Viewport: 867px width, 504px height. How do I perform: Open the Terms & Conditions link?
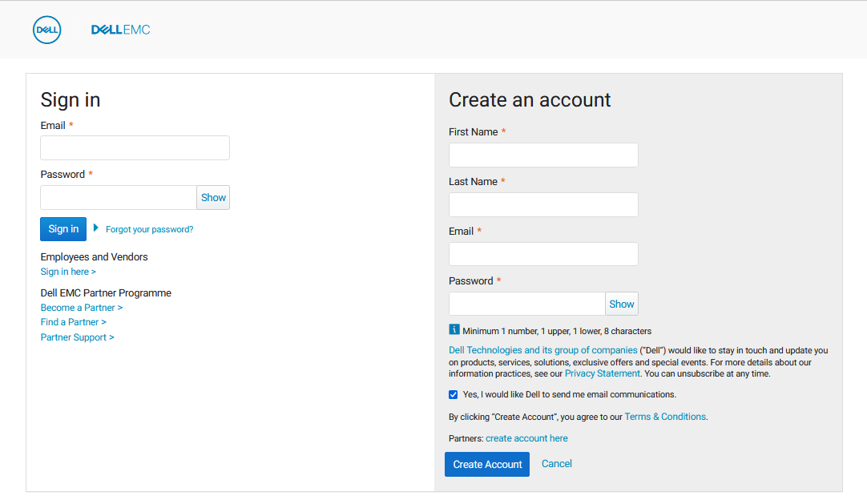click(x=664, y=416)
